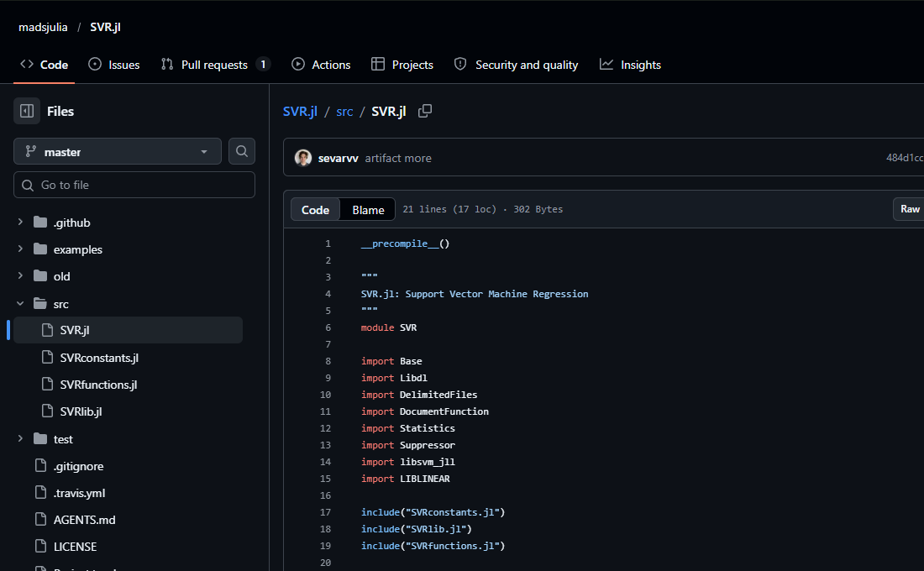
Task: Click include("SVRlib.jl") code line
Action: coord(417,529)
